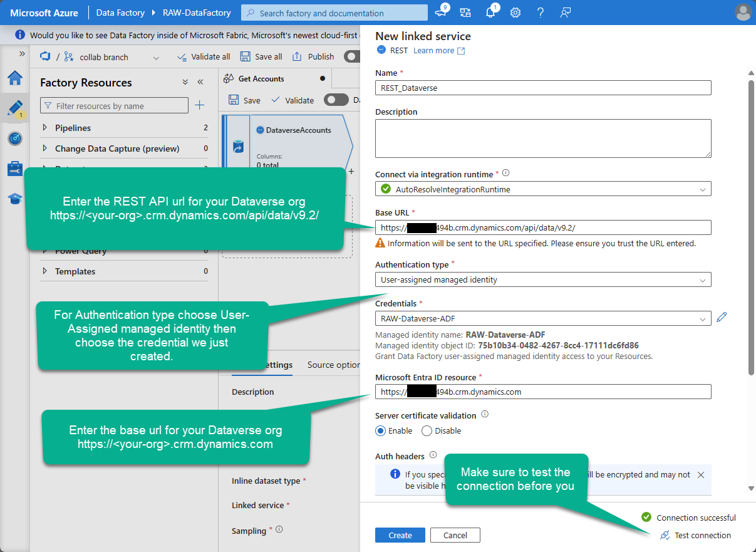Switch to the Source options tab
This screenshot has height=552, width=756.
pos(334,365)
